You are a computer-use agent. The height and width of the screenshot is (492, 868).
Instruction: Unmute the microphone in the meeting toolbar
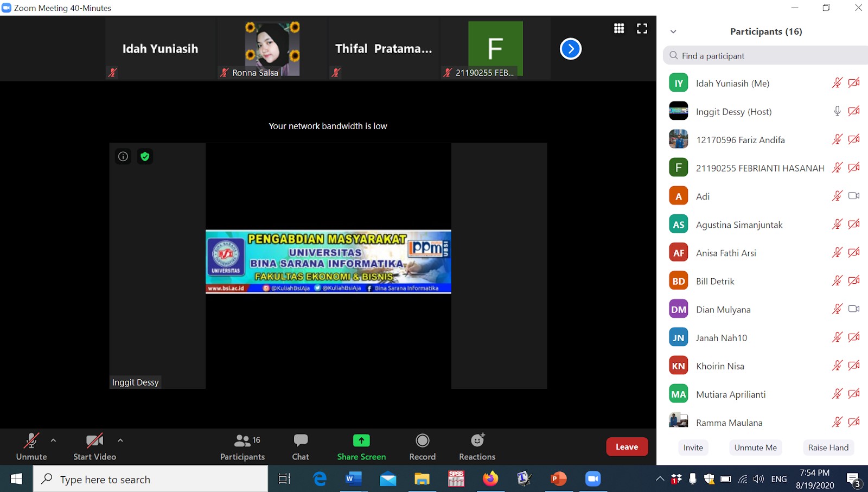pyautogui.click(x=31, y=446)
